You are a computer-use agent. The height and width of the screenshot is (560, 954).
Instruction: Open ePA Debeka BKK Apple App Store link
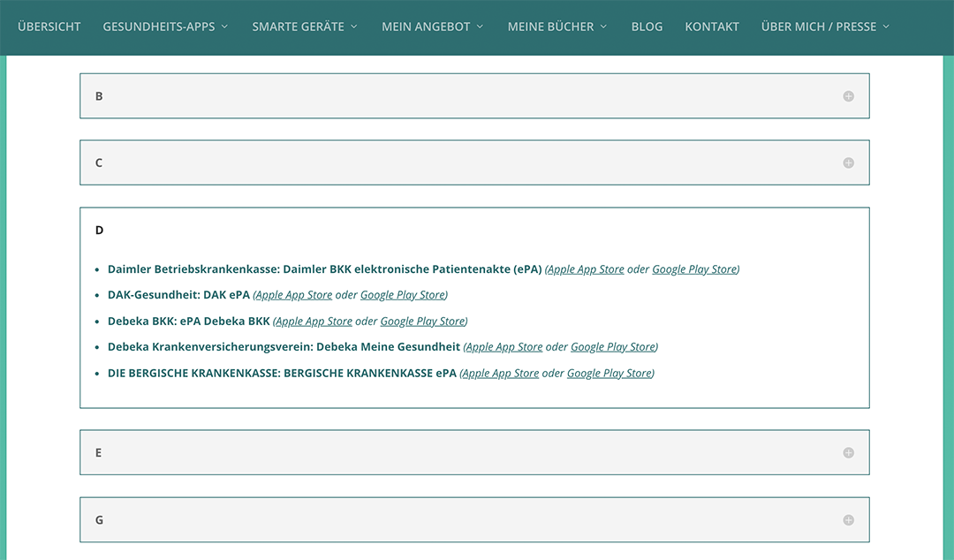coord(314,322)
